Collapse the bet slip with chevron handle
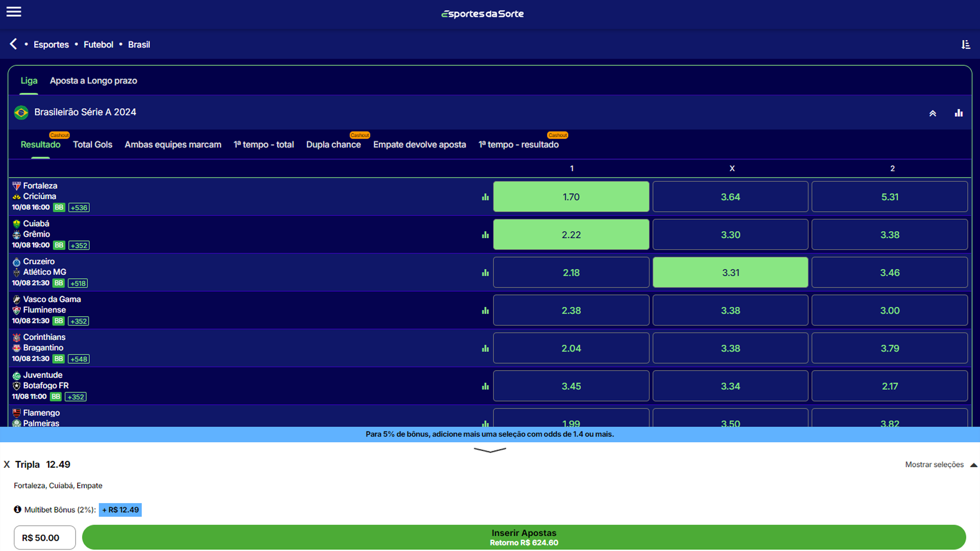Viewport: 980px width, 551px height. point(490,450)
